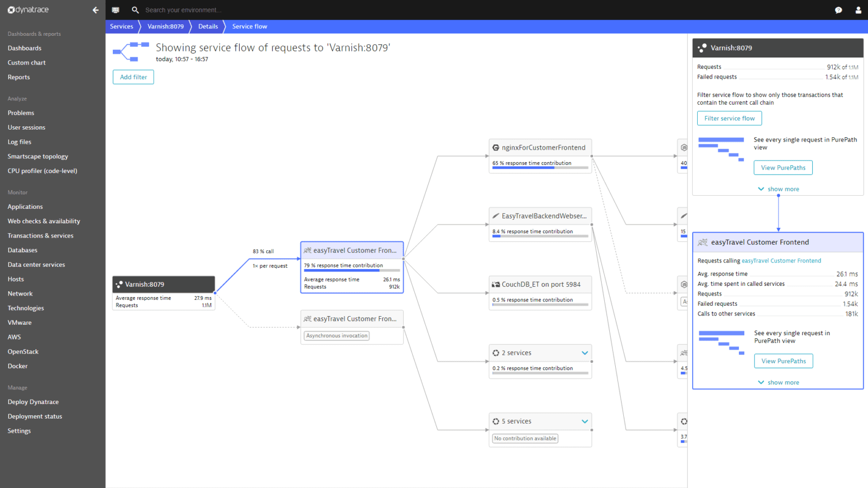The height and width of the screenshot is (488, 868).
Task: Click the 2 services group icon
Action: point(496,353)
